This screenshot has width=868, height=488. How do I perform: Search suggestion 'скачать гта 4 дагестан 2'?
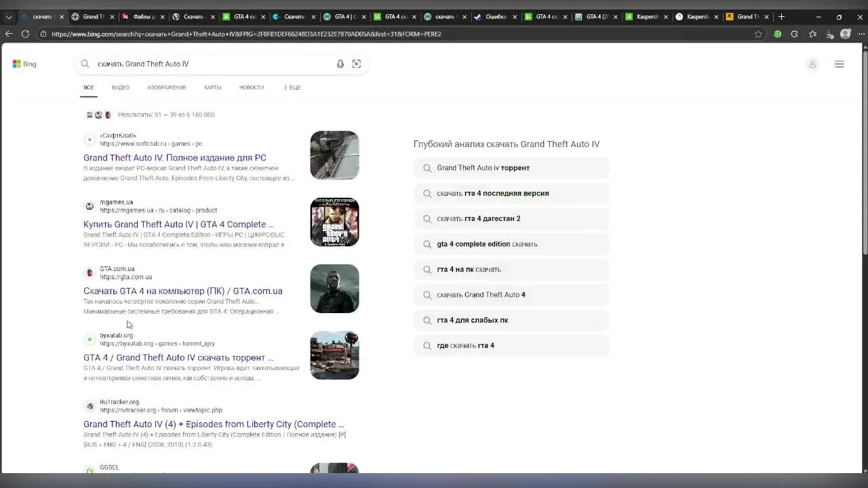pos(511,219)
